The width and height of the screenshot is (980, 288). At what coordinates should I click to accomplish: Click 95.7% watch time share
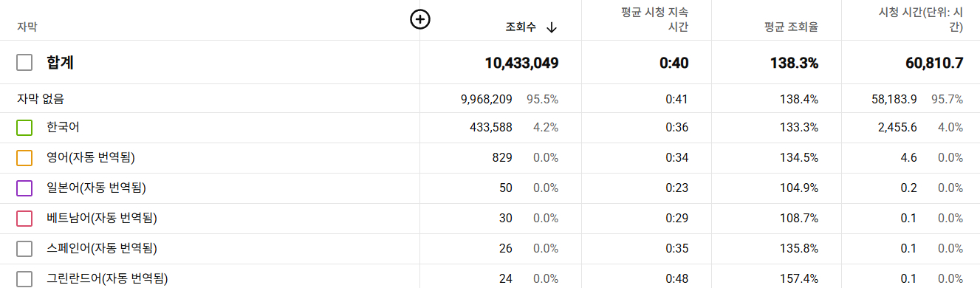(948, 98)
